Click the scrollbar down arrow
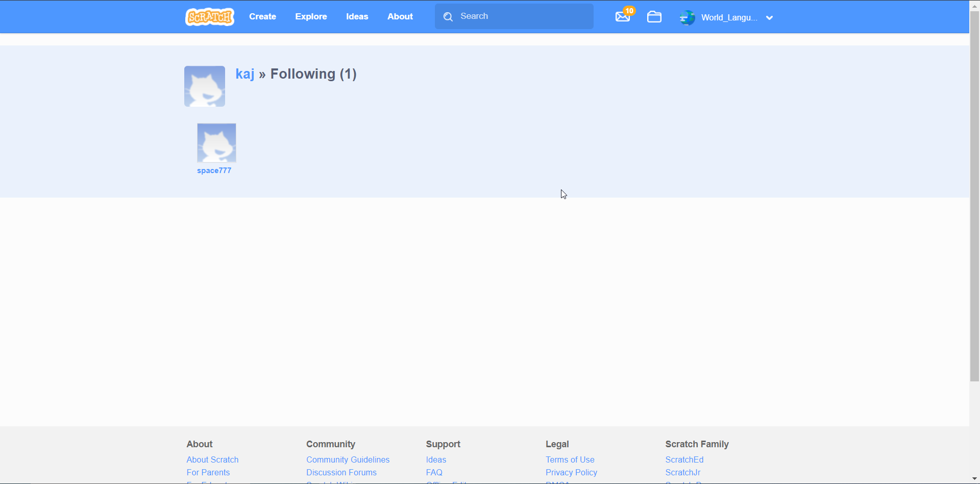The image size is (980, 484). [x=974, y=479]
